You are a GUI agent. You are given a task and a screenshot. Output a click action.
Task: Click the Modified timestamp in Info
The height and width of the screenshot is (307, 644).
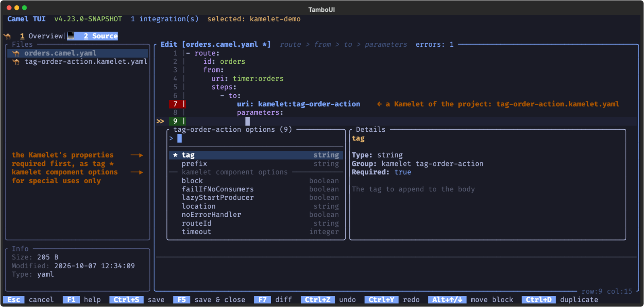tap(73, 266)
